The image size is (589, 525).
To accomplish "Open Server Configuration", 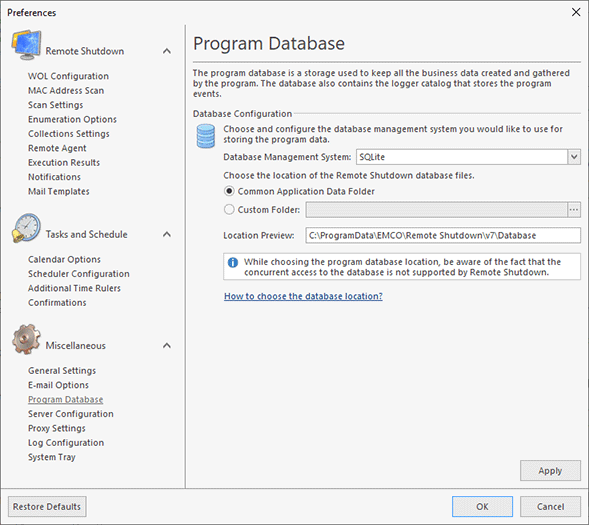I will click(x=71, y=414).
